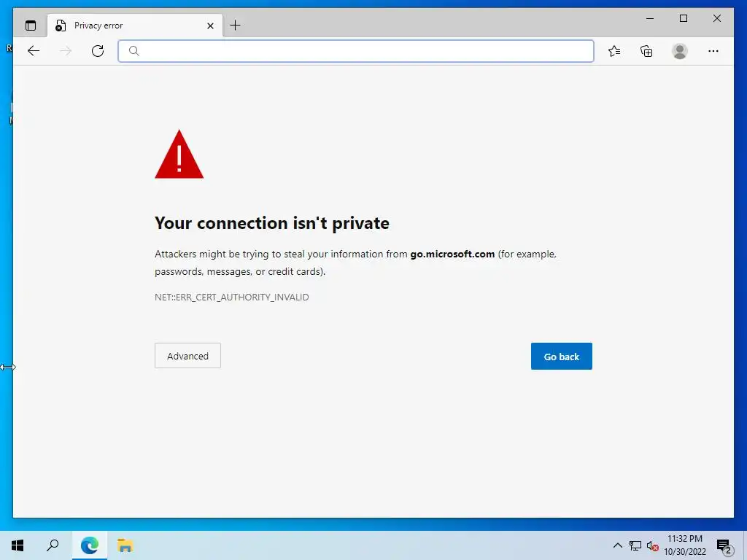
Task: Open a new tab with plus icon
Action: coord(236,26)
